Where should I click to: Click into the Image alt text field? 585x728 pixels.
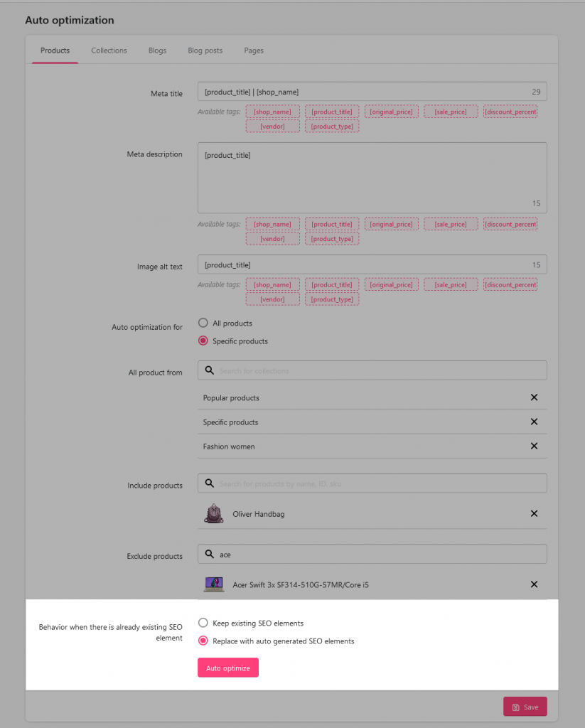[363, 264]
